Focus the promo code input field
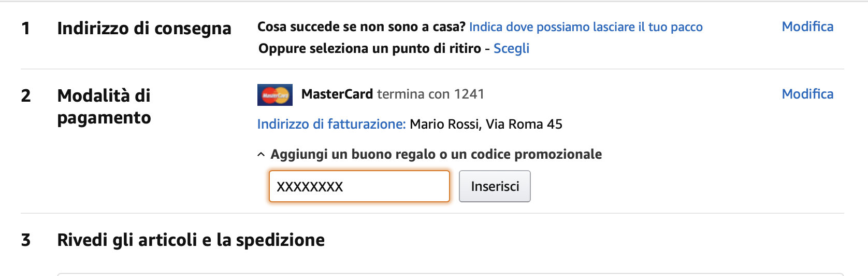The image size is (868, 276). point(359,186)
